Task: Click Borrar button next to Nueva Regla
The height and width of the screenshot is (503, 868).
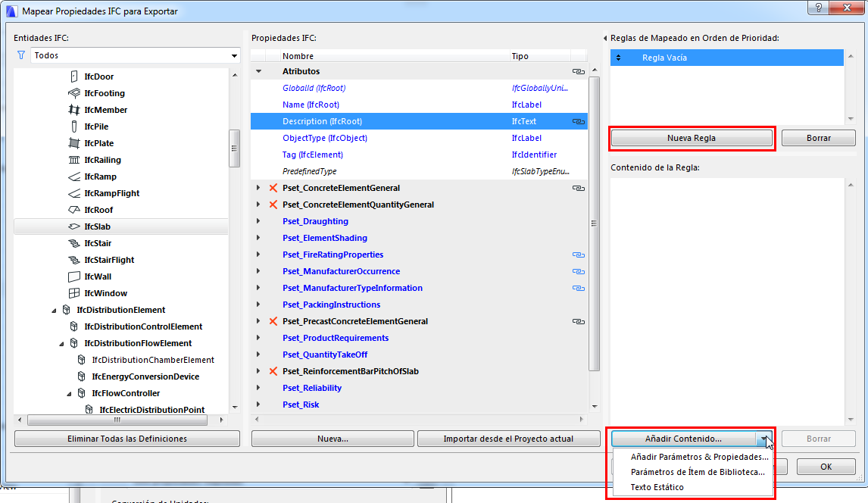Action: pos(818,138)
